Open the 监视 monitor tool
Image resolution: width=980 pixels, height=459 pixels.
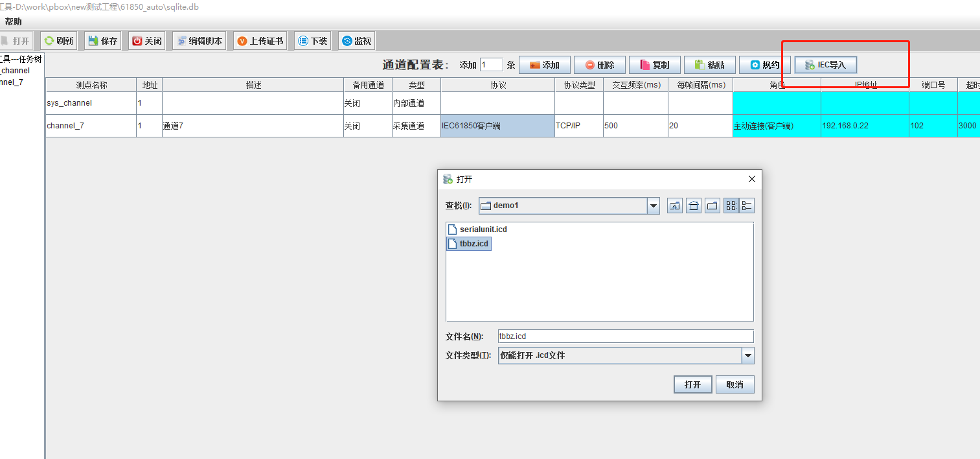coord(356,41)
